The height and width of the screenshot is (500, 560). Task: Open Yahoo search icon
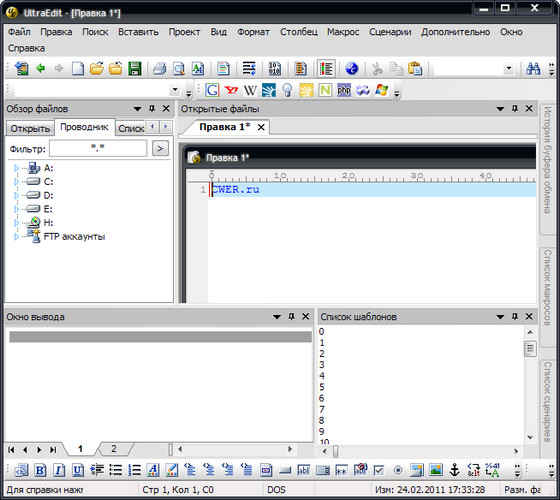(231, 90)
